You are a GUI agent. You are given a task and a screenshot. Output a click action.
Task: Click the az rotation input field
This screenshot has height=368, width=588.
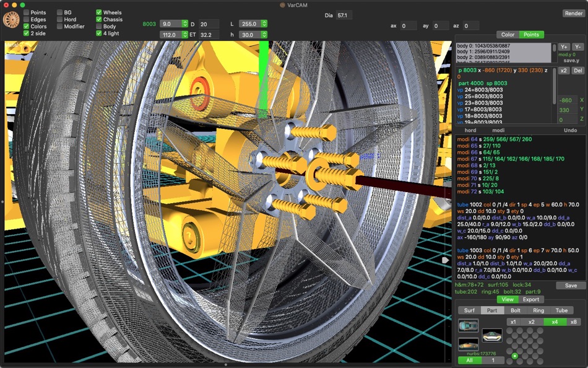click(x=470, y=26)
